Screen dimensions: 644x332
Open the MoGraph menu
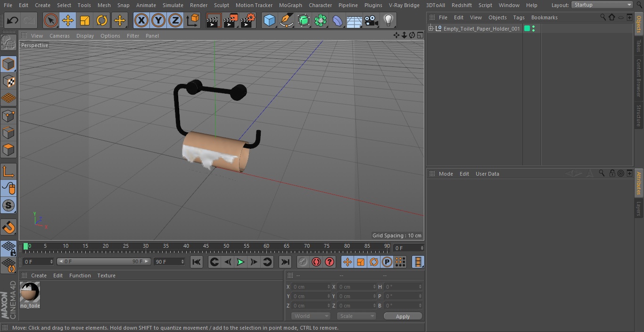[x=290, y=5]
